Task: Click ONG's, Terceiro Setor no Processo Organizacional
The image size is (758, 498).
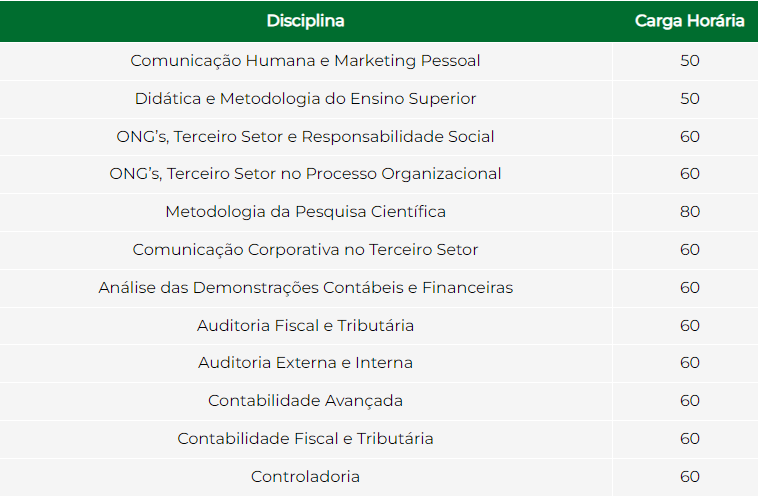Action: (306, 174)
